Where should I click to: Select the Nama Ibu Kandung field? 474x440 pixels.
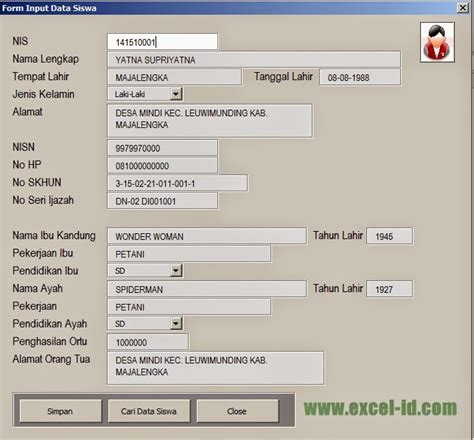coord(207,236)
